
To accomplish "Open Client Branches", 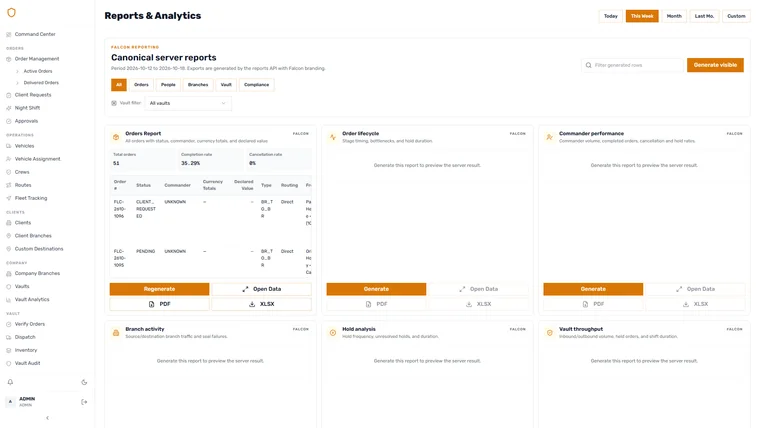I will (33, 236).
